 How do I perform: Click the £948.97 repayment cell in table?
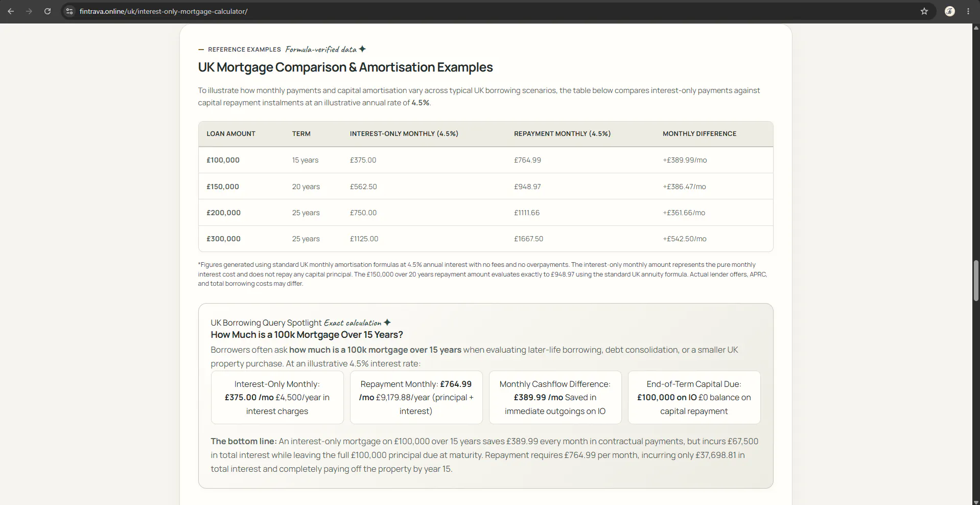[527, 187]
